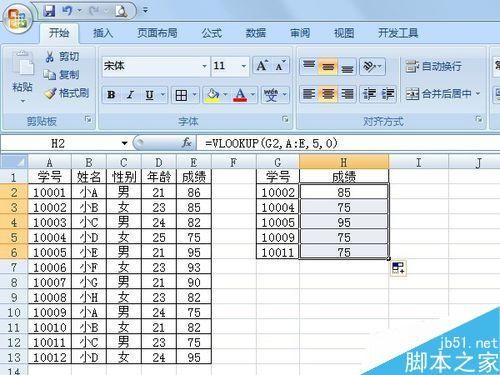
Task: Click the fx insert function button
Action: tap(187, 143)
